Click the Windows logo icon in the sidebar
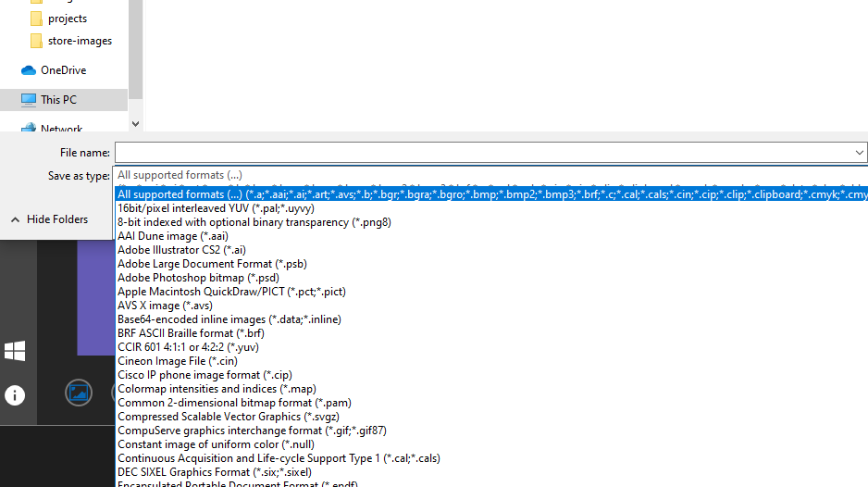The width and height of the screenshot is (868, 487). tap(15, 351)
